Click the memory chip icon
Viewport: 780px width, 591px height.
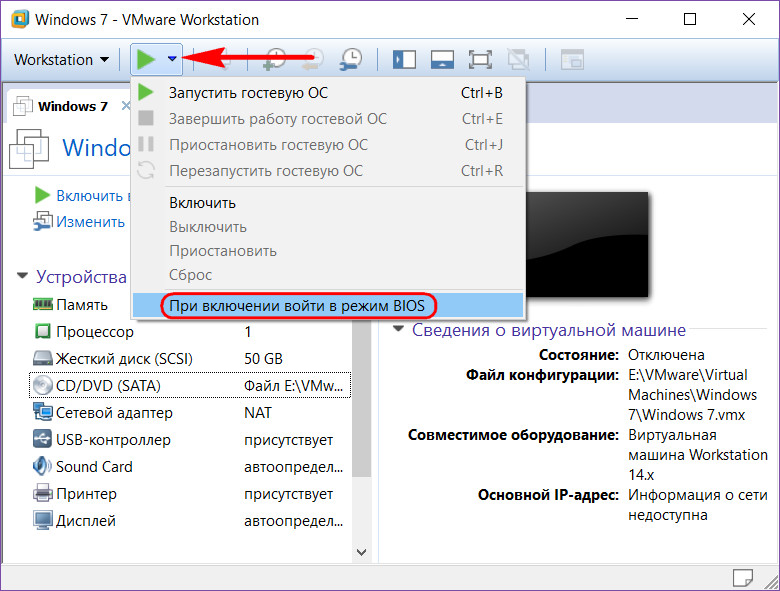click(x=43, y=304)
